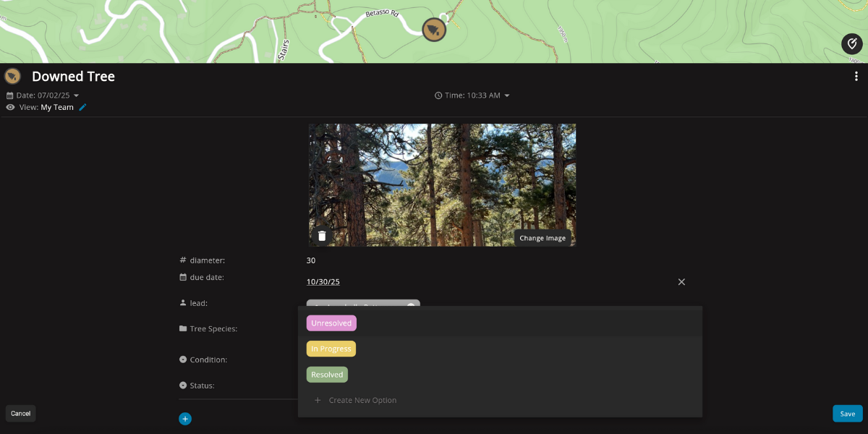This screenshot has height=434, width=868.
Task: Click the Downed Tree header icon
Action: tap(12, 76)
